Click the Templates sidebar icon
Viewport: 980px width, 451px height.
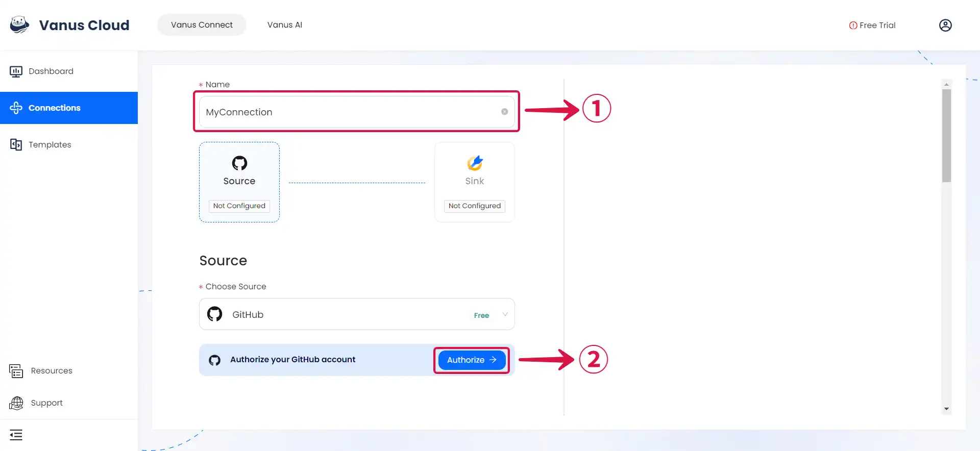point(16,144)
